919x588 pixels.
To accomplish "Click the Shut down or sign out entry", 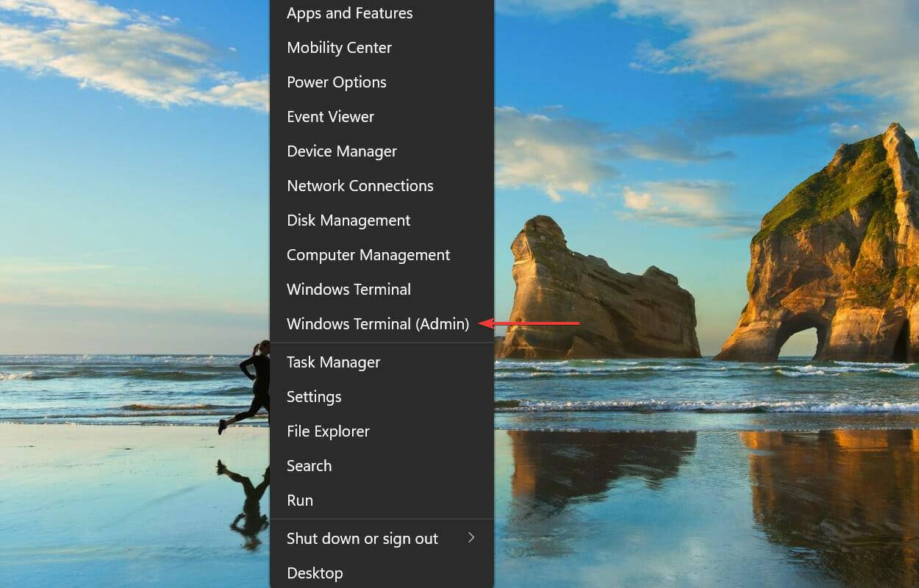I will click(x=362, y=538).
